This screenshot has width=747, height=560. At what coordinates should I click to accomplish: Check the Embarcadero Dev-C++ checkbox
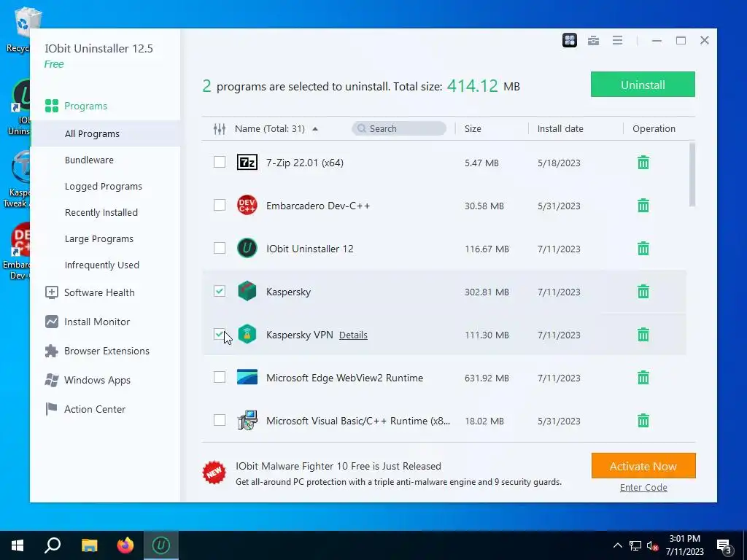219,205
